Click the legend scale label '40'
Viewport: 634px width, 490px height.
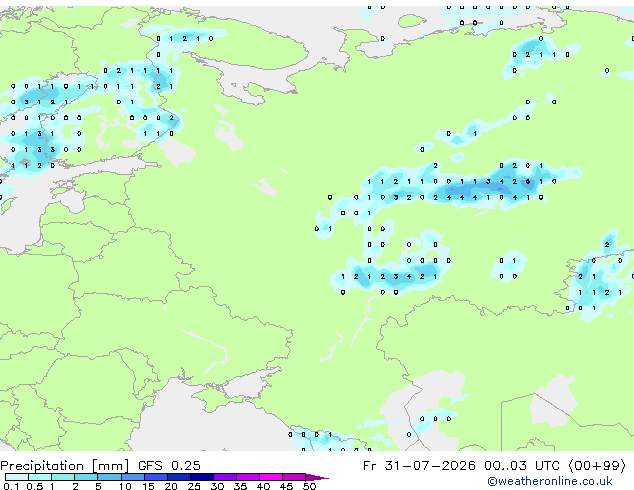tap(263, 486)
